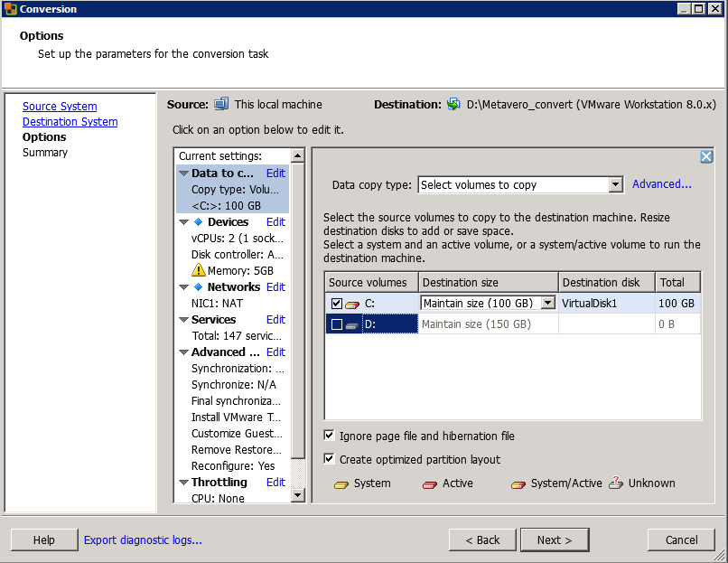Click settings list scroll up arrow
The width and height of the screenshot is (728, 563).
(297, 155)
